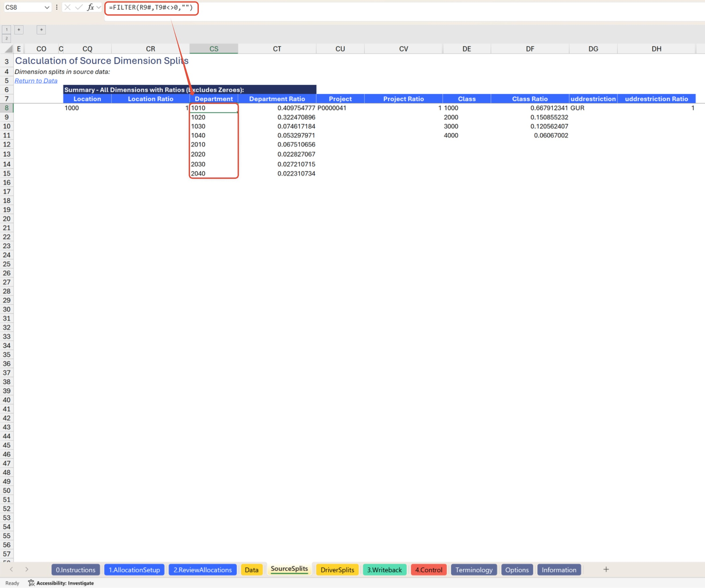Select the CT column header

[277, 49]
